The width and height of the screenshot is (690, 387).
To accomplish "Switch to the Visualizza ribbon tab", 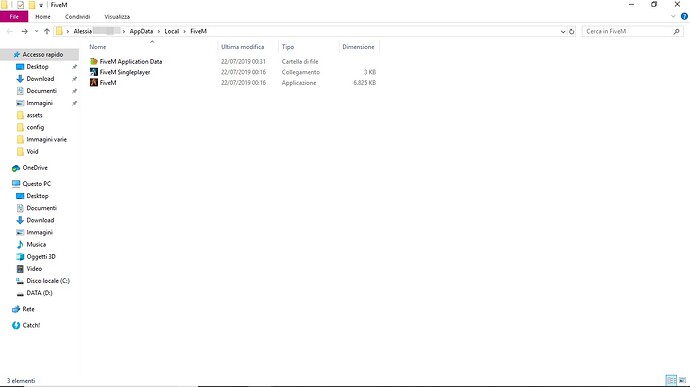I will (117, 17).
